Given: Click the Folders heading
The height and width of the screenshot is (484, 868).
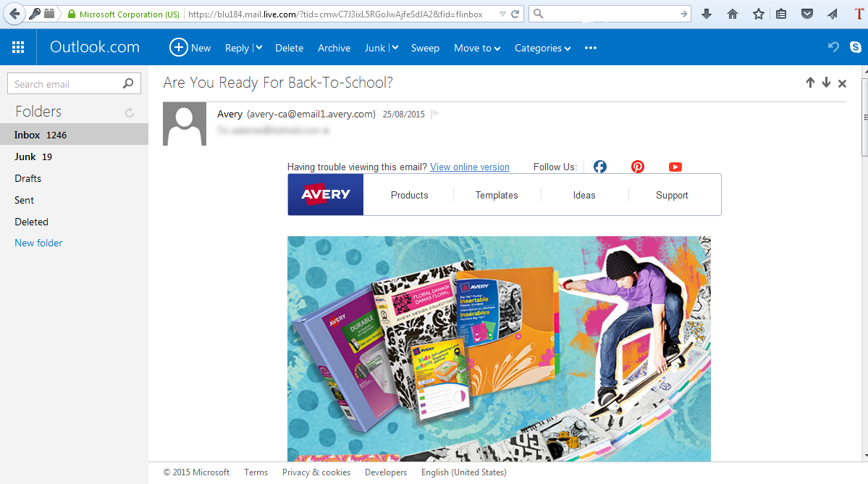Looking at the screenshot, I should coord(38,112).
